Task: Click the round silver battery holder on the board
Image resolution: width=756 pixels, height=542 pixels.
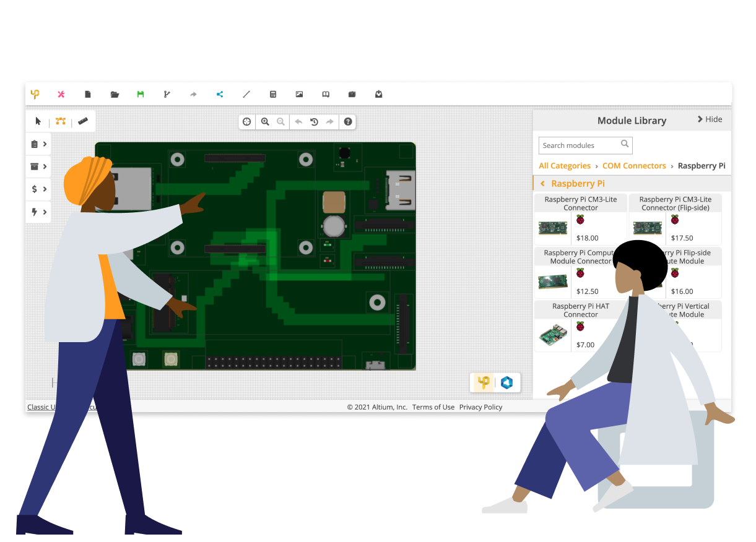Action: (x=334, y=226)
